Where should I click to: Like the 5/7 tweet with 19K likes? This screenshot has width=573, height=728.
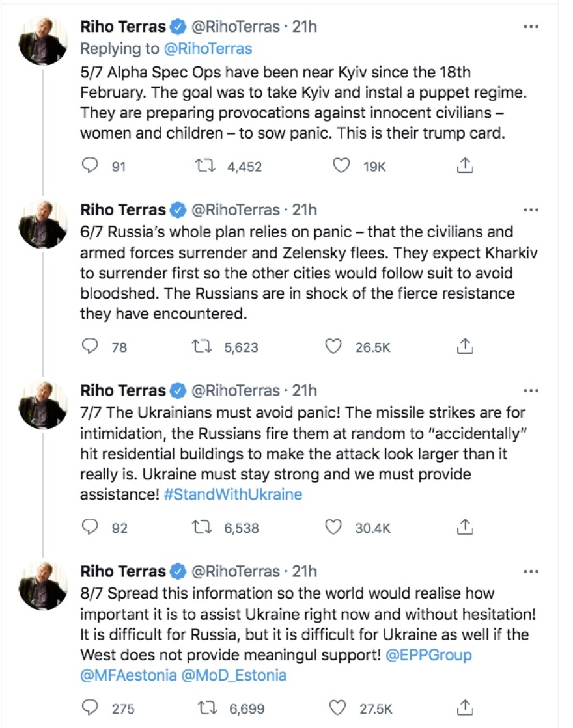point(341,167)
